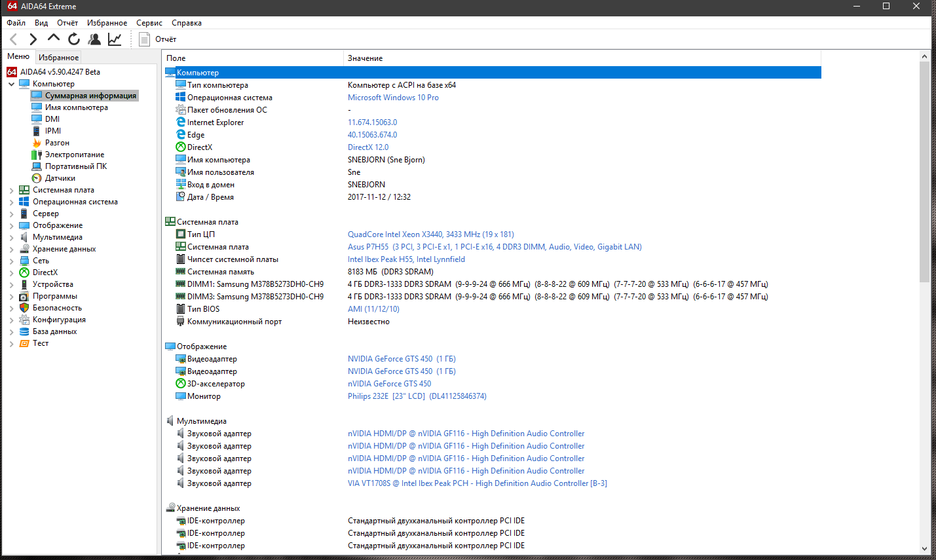This screenshot has width=936, height=560.
Task: Open the Отчёт menu in the menu bar
Action: [67, 23]
